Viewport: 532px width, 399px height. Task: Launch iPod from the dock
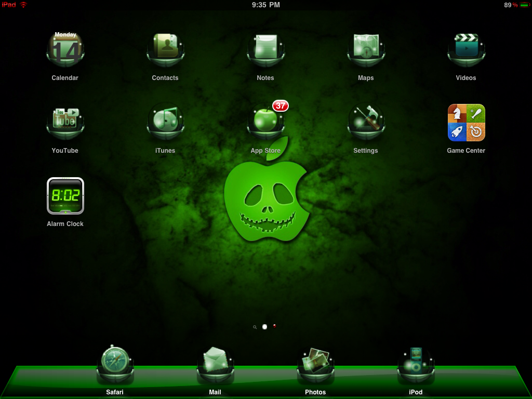coord(416,365)
